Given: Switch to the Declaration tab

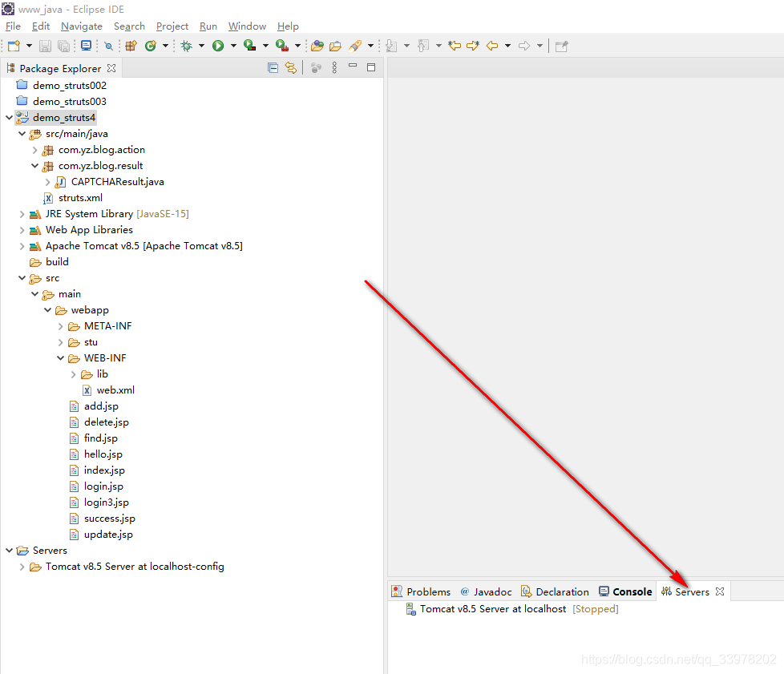Looking at the screenshot, I should point(555,591).
